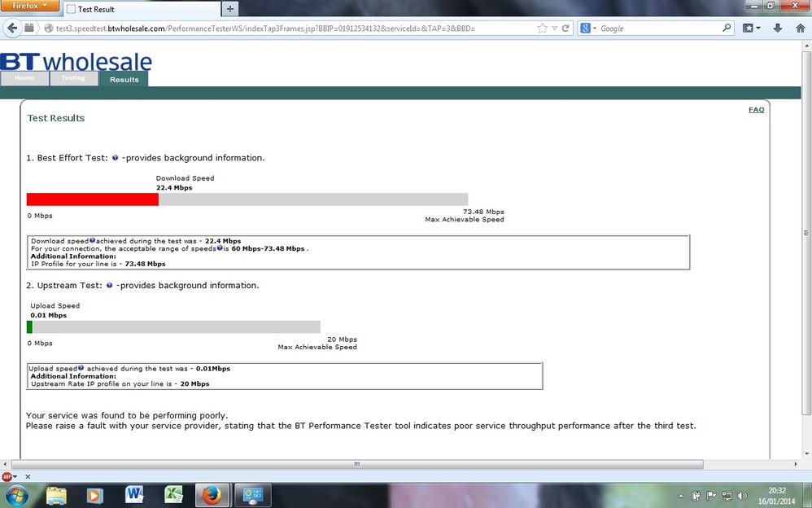The width and height of the screenshot is (812, 508).
Task: Go to the browser home page icon
Action: click(800, 28)
